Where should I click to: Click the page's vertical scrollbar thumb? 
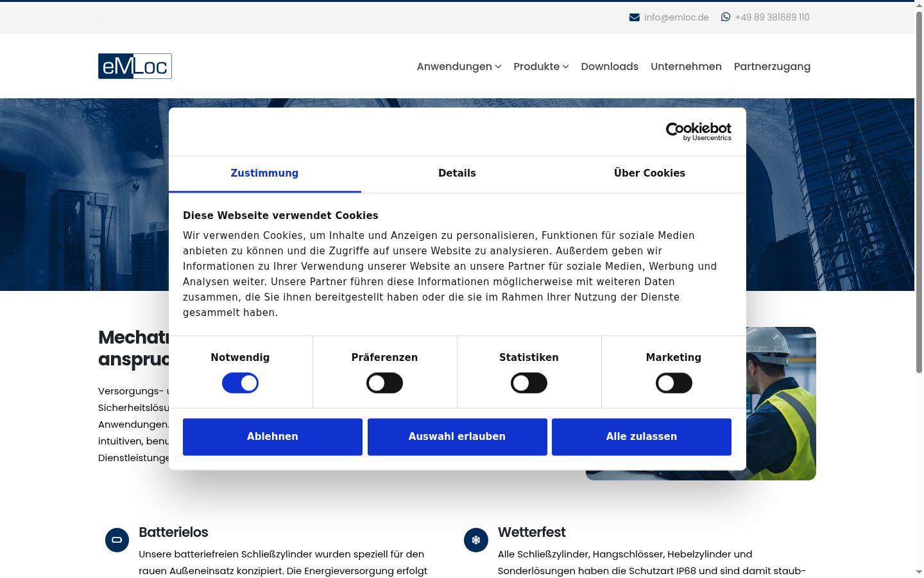point(919,191)
